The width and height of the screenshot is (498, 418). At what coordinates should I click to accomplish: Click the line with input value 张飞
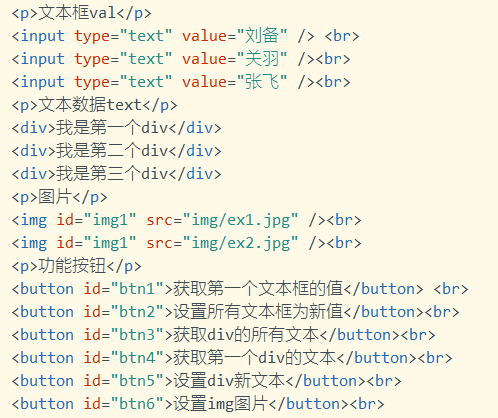pos(181,82)
